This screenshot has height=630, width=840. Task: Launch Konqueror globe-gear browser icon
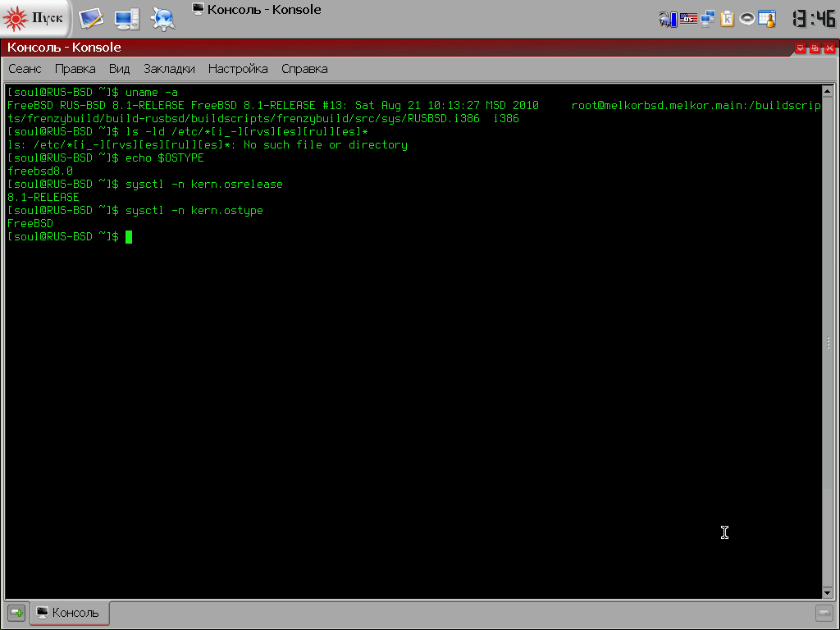pyautogui.click(x=163, y=19)
